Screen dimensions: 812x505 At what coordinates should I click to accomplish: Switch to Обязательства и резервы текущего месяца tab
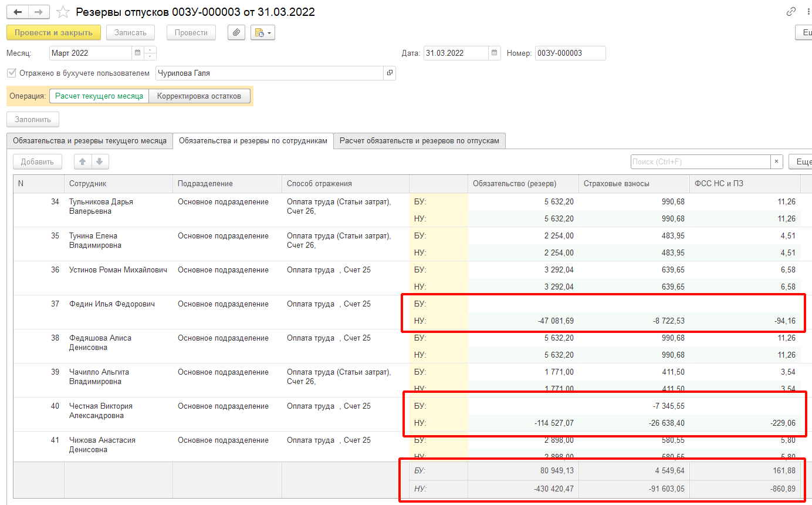tap(90, 141)
